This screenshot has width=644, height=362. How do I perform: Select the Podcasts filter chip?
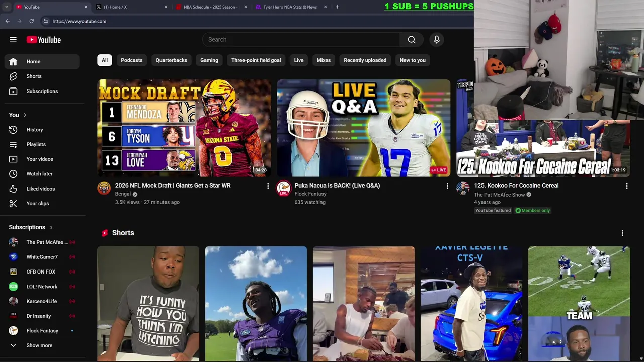132,60
